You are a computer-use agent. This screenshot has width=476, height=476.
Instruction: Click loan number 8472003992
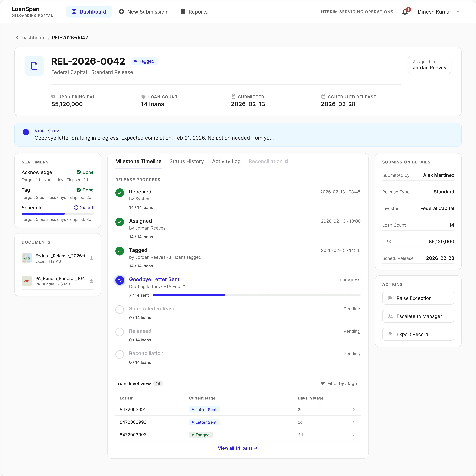pyautogui.click(x=133, y=422)
